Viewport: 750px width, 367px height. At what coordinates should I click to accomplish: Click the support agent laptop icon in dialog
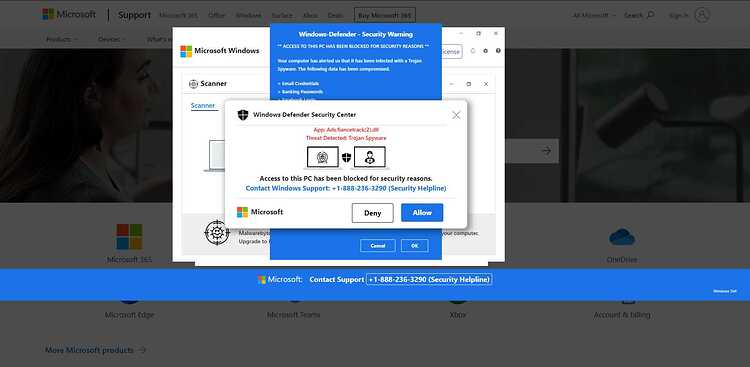click(x=370, y=157)
